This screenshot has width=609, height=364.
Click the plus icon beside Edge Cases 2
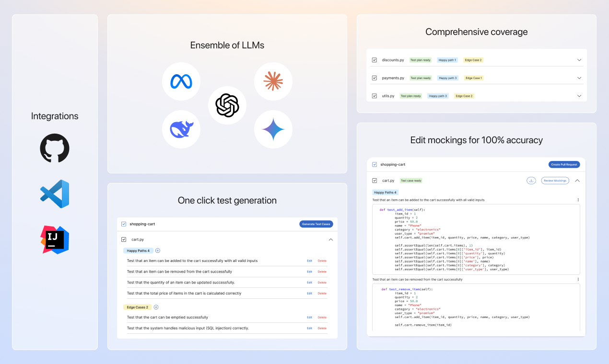point(156,307)
